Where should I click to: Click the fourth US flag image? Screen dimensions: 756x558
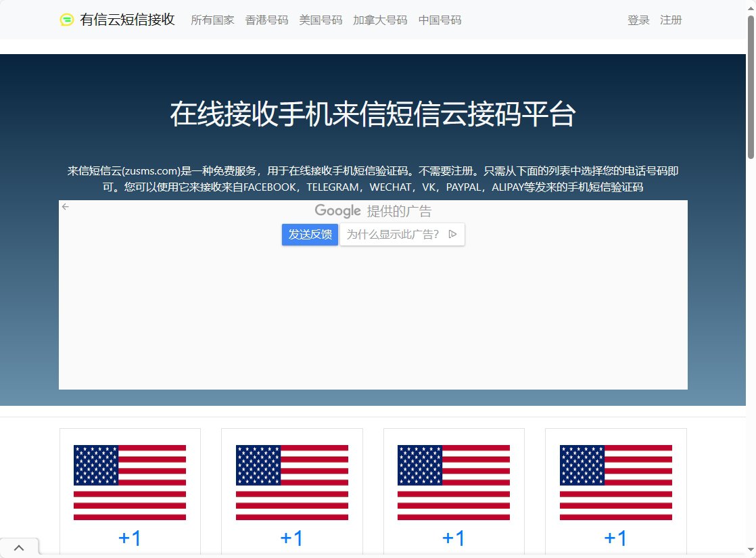[x=615, y=482]
